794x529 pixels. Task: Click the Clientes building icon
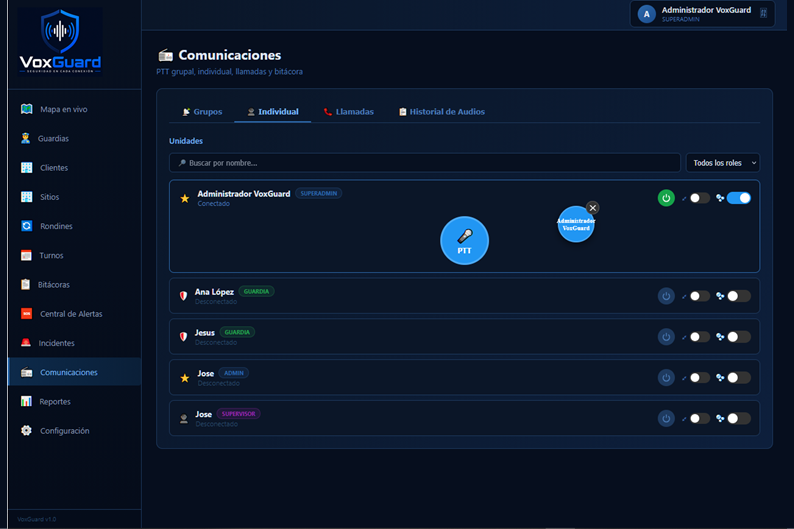tap(26, 168)
